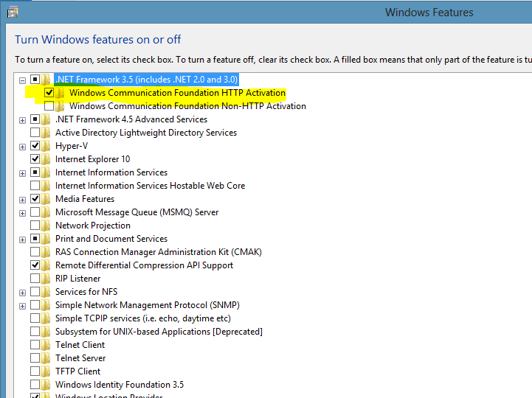Image resolution: width=532 pixels, height=398 pixels.
Task: Check the Telnet Server checkbox
Action: pyautogui.click(x=35, y=358)
